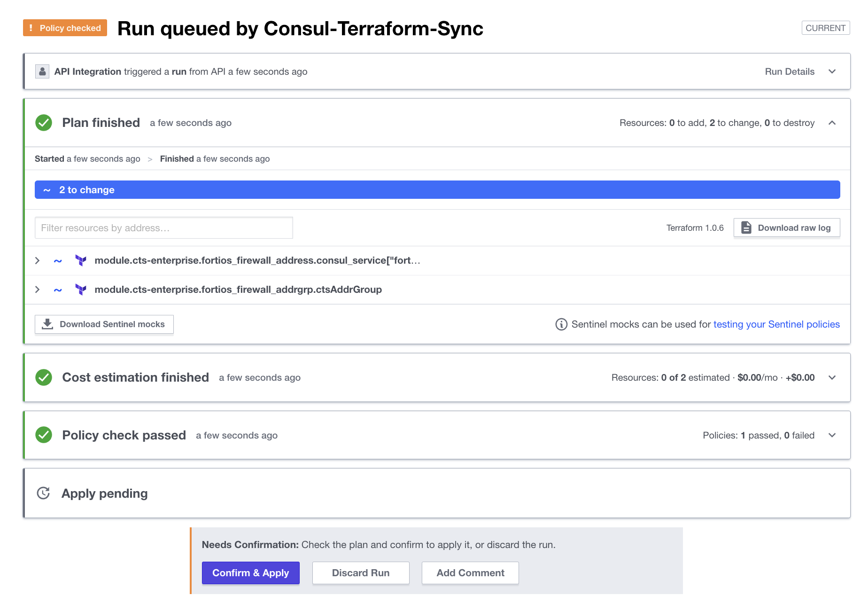The width and height of the screenshot is (868, 611).
Task: Click the Policy check passed checkmark icon
Action: 44,435
